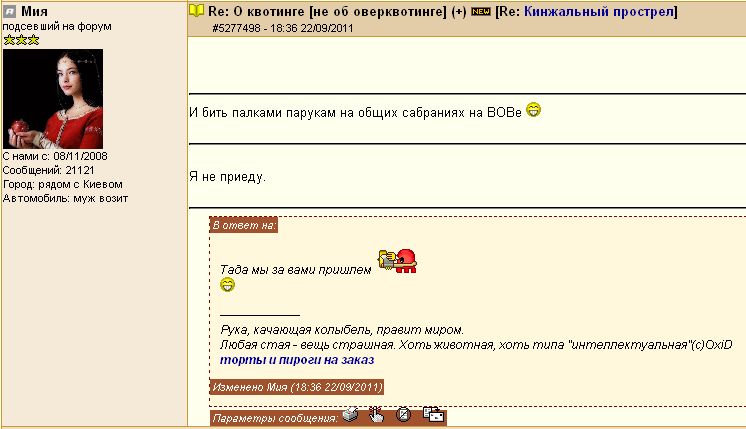Image resolution: width=746 pixels, height=429 pixels.
Task: Click the print message icon
Action: click(x=351, y=415)
